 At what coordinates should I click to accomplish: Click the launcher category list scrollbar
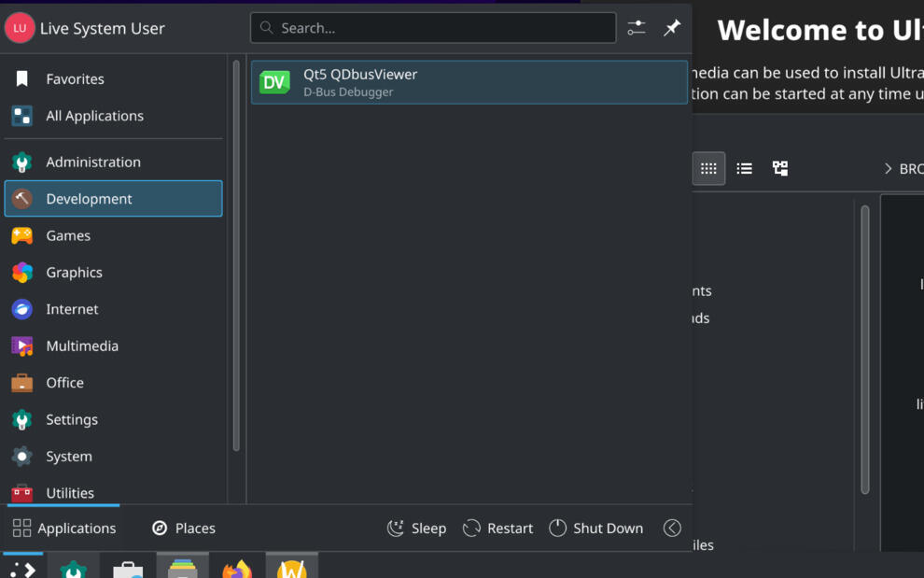tap(236, 255)
